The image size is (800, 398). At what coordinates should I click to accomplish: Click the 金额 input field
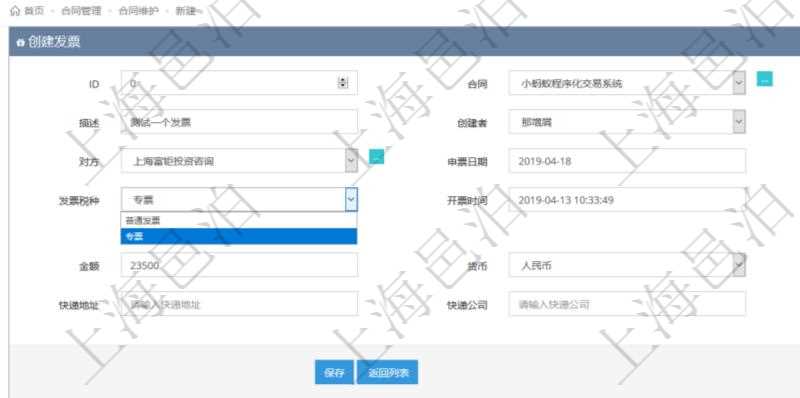(239, 265)
